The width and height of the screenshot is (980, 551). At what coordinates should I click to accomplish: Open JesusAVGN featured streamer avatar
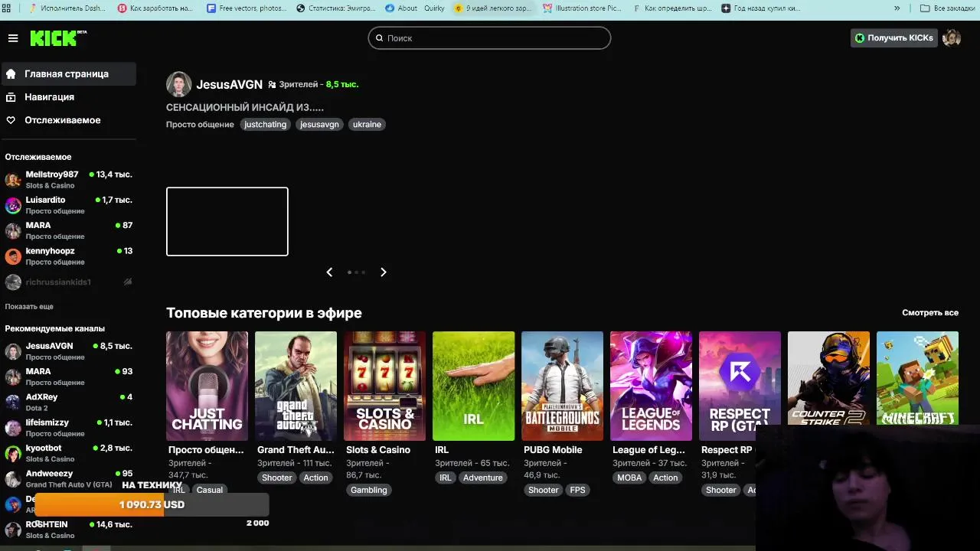click(179, 84)
